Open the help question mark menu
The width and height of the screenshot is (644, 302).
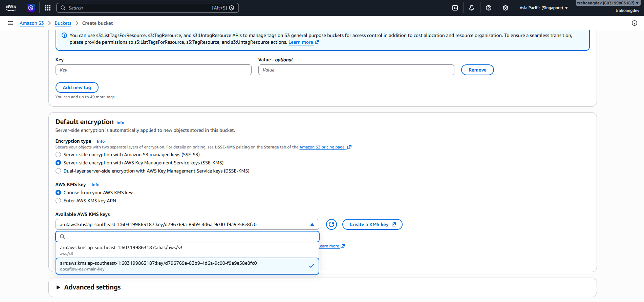point(489,8)
